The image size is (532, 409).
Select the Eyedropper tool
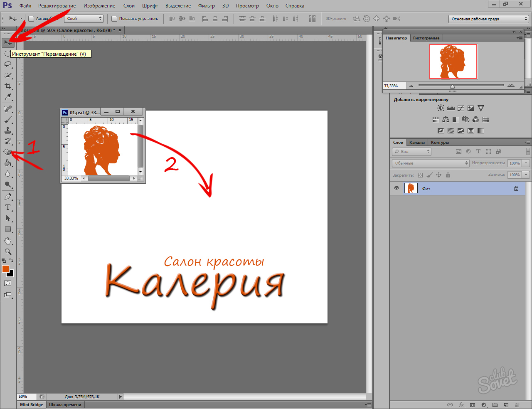coord(7,97)
